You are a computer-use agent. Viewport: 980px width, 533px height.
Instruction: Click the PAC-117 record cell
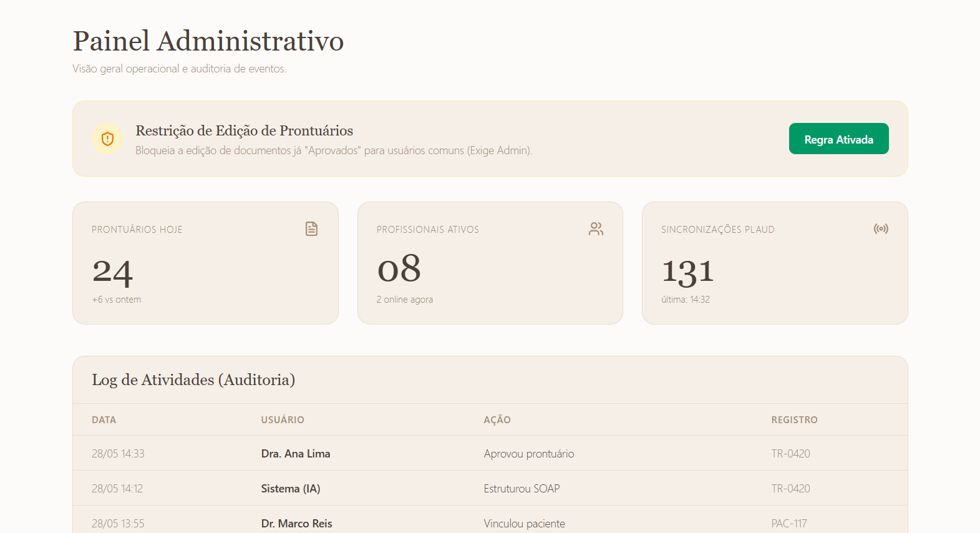[789, 524]
